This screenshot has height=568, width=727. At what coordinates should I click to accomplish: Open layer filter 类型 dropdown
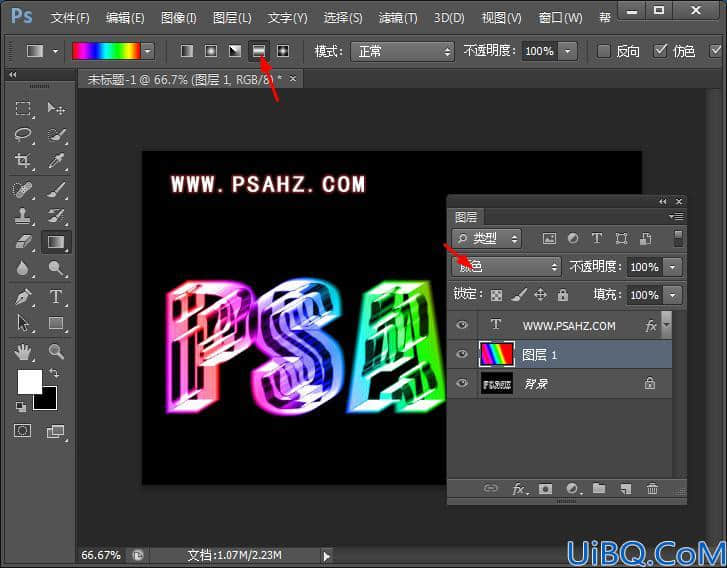pyautogui.click(x=486, y=238)
